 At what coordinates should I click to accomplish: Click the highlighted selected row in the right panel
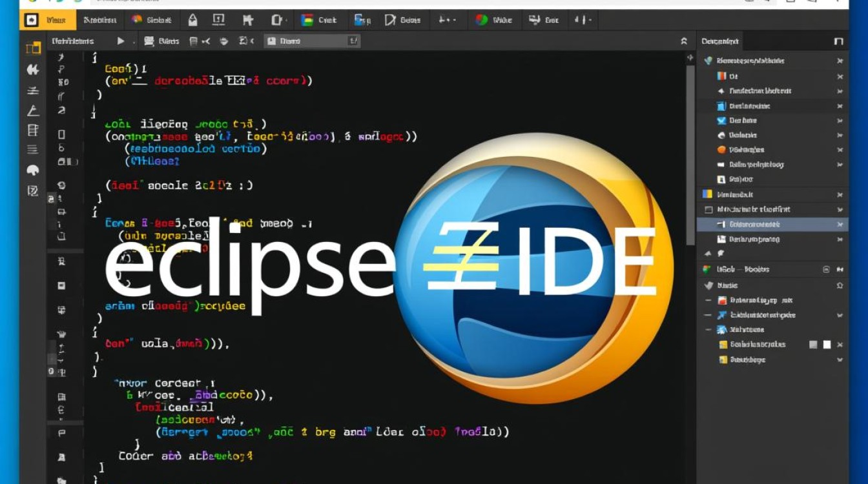click(x=772, y=225)
